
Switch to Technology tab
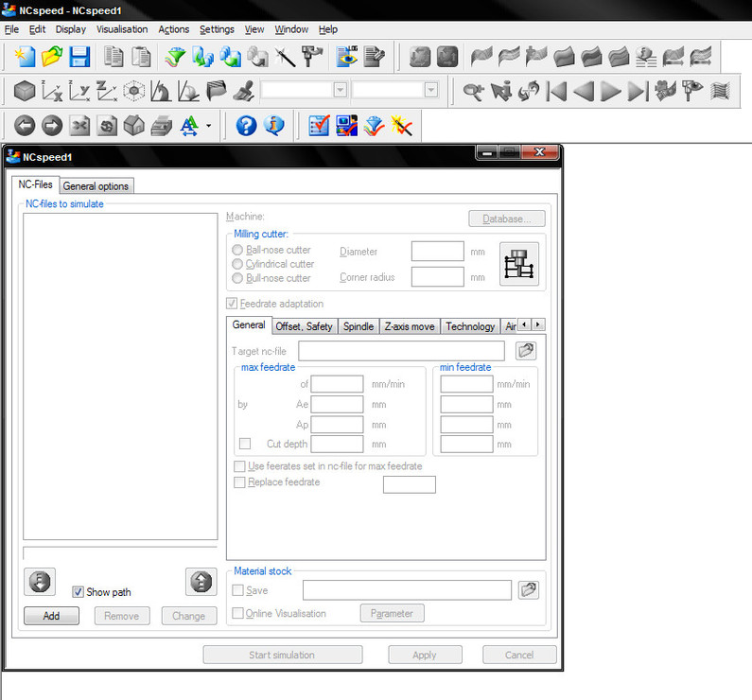coord(470,326)
